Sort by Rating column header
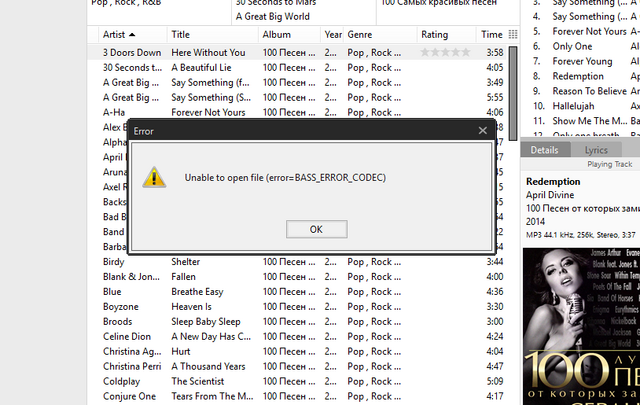Viewport: 640px width, 405px height. 447,34
